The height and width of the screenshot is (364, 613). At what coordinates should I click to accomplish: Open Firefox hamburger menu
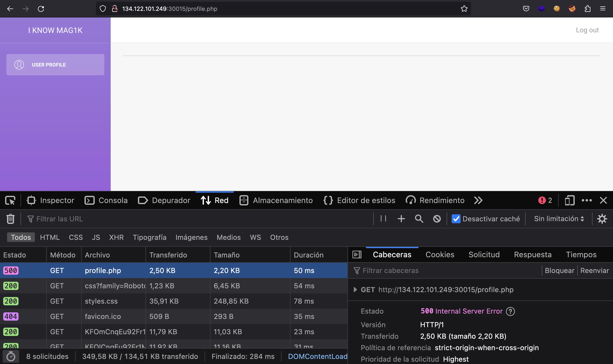603,9
